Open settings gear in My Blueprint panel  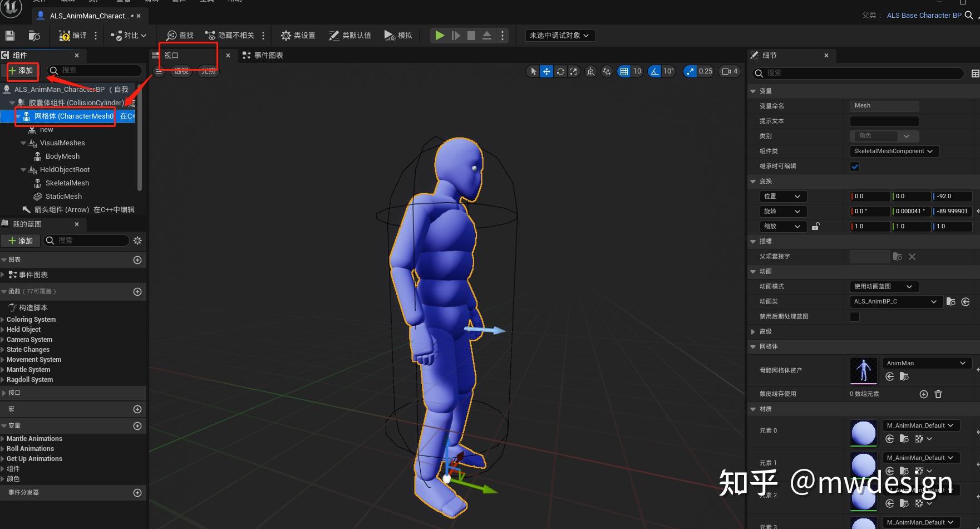(x=137, y=241)
